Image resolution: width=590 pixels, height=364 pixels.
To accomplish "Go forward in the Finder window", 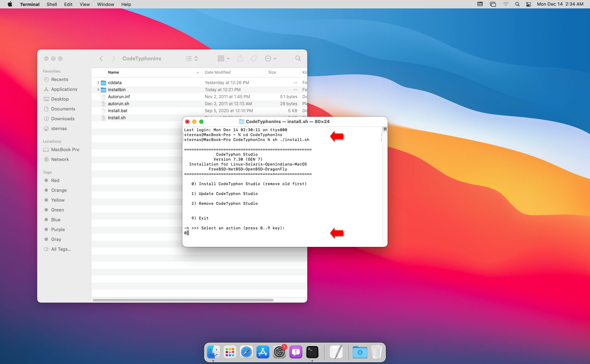I will (113, 59).
